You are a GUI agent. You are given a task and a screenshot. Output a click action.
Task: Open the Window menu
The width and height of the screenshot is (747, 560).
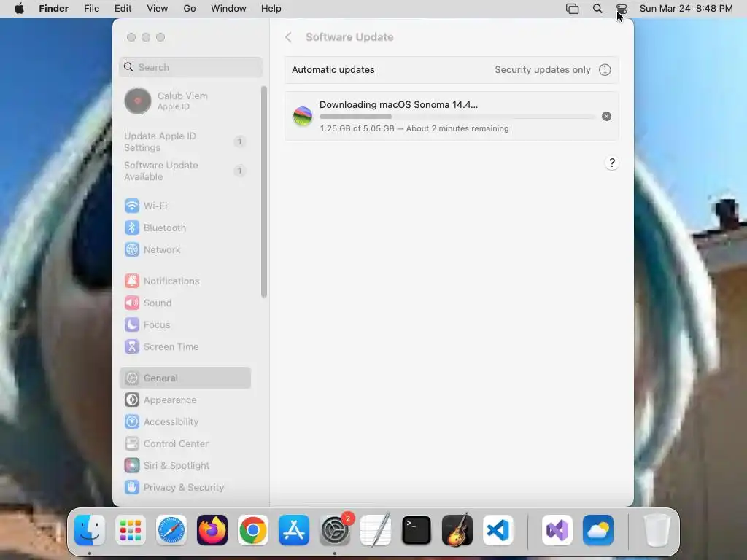(x=228, y=9)
